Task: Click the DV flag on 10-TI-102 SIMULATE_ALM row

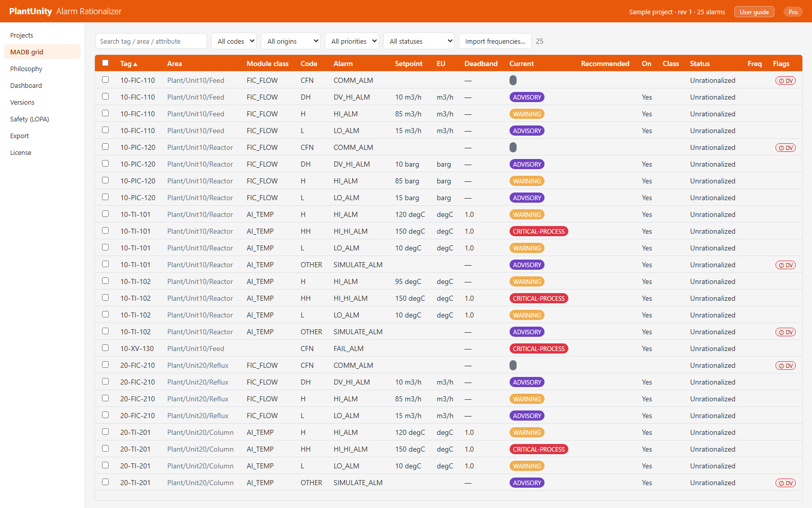Action: coord(785,332)
